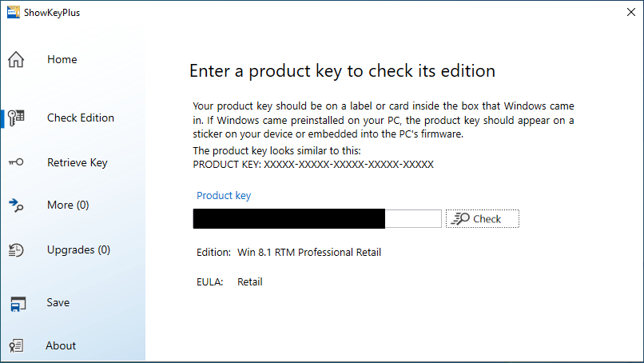644x363 pixels.
Task: Click the Home house icon
Action: pos(16,60)
